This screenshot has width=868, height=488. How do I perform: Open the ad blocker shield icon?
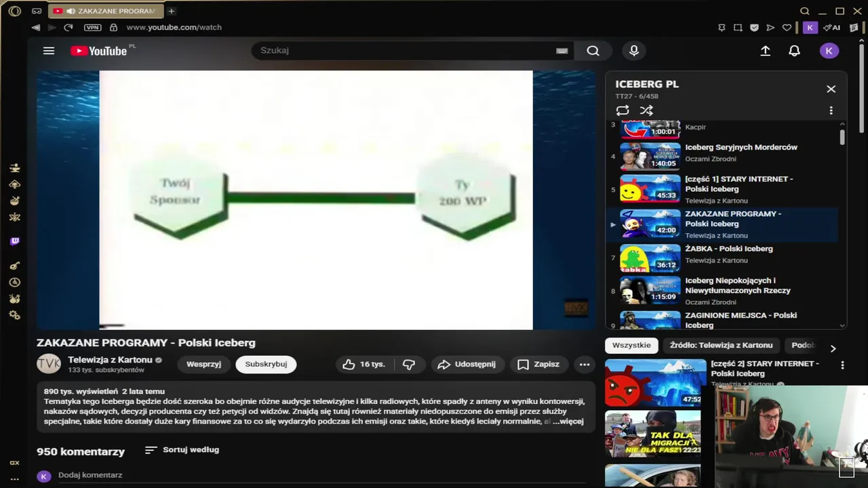tap(754, 28)
